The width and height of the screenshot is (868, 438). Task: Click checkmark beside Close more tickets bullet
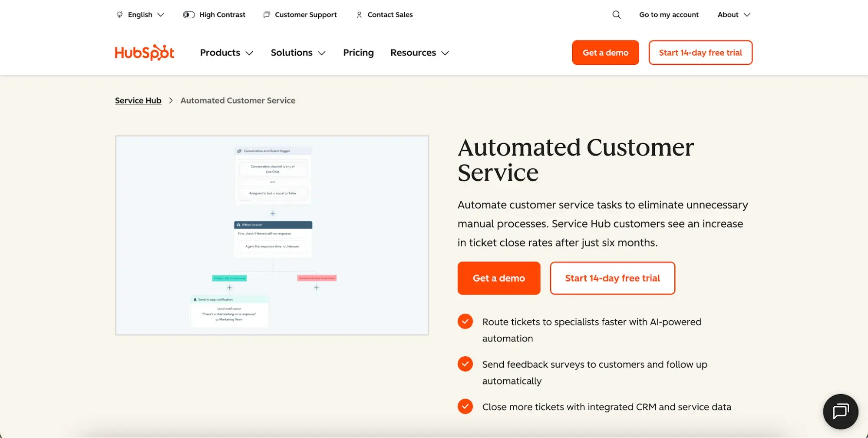[x=465, y=407]
